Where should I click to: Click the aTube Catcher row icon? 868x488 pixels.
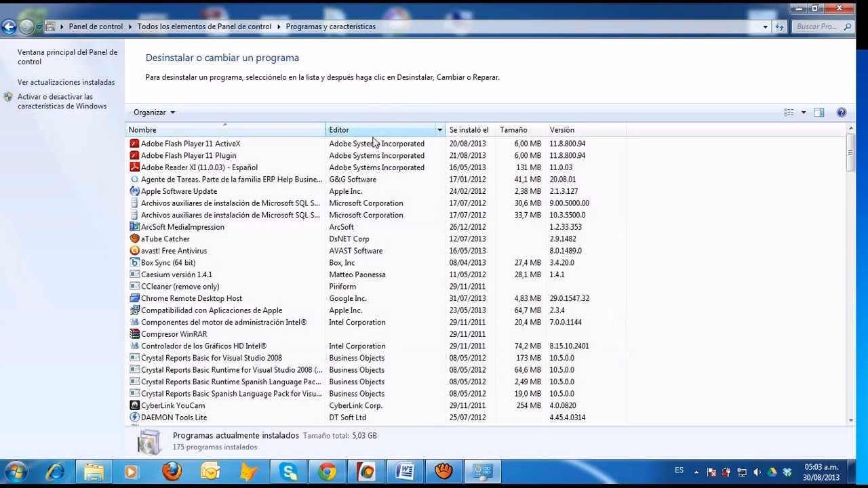coord(134,239)
